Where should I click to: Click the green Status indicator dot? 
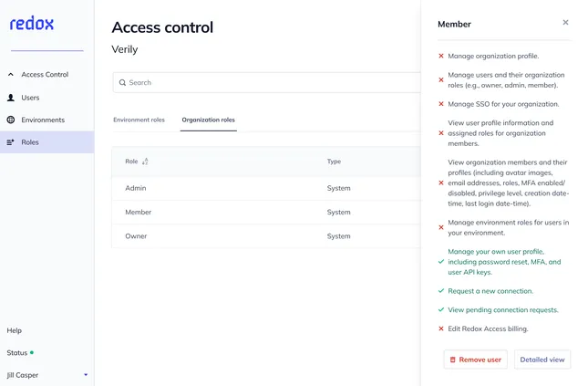(32, 352)
